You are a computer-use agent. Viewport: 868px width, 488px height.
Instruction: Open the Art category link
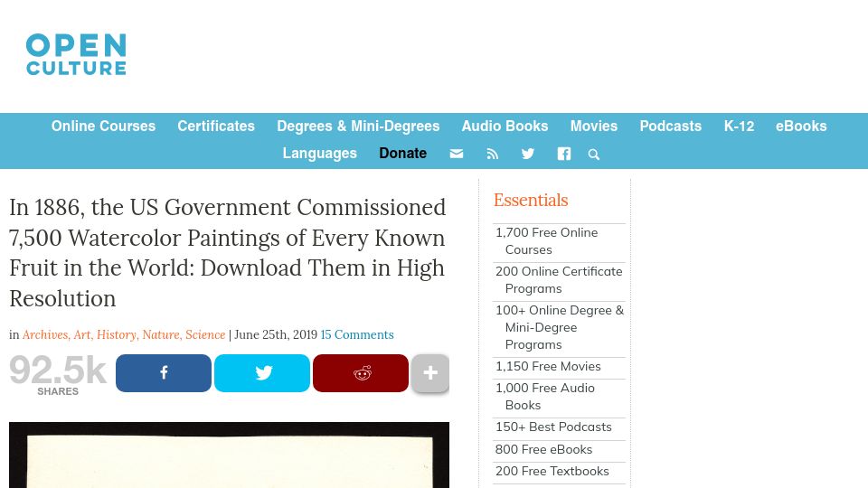tap(82, 334)
